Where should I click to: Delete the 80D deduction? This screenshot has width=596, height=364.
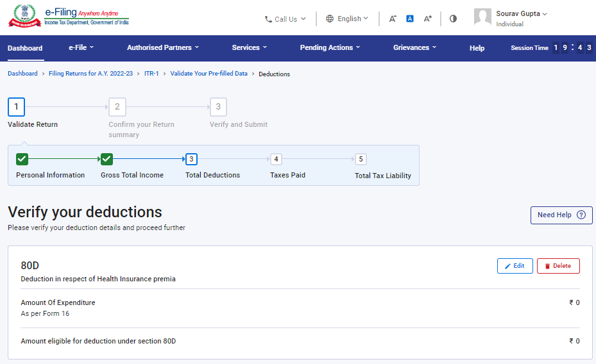(558, 266)
